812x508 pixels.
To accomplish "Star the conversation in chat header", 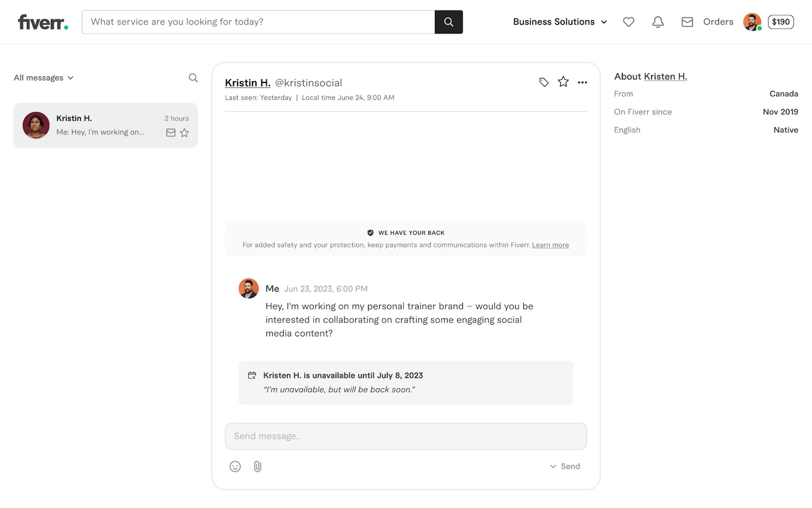I will pos(563,82).
